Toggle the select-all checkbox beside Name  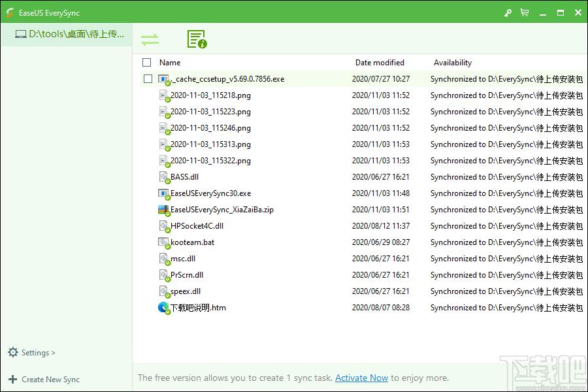(x=146, y=62)
